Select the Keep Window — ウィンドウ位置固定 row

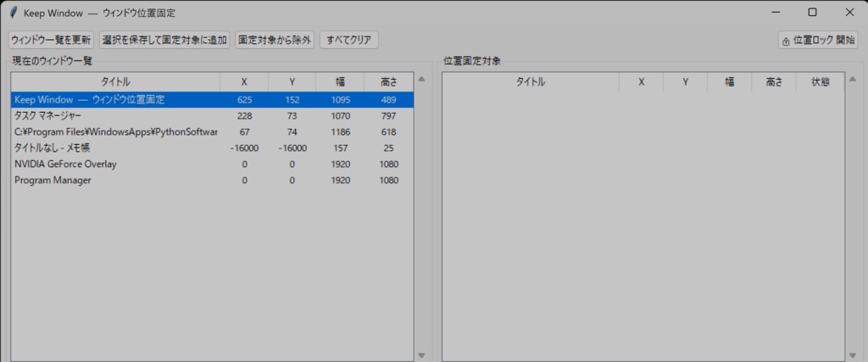213,100
